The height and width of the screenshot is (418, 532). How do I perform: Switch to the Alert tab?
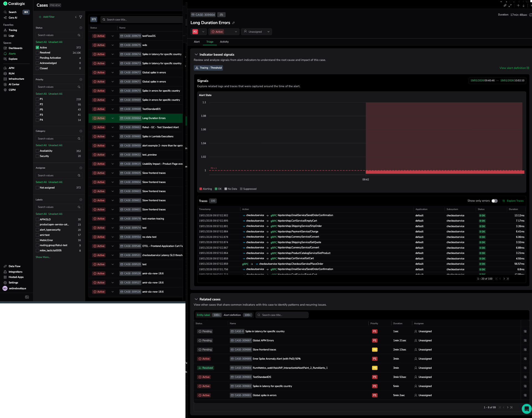[x=197, y=42]
